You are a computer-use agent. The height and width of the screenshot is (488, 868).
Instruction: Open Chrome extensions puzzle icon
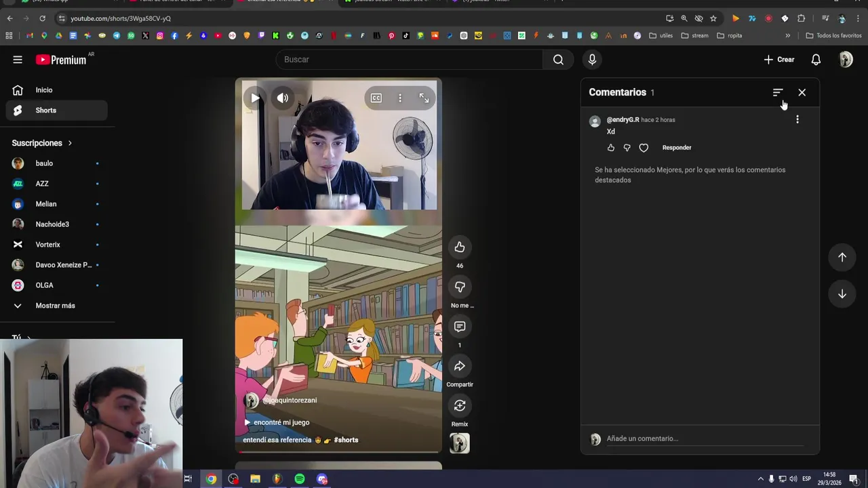(x=801, y=18)
